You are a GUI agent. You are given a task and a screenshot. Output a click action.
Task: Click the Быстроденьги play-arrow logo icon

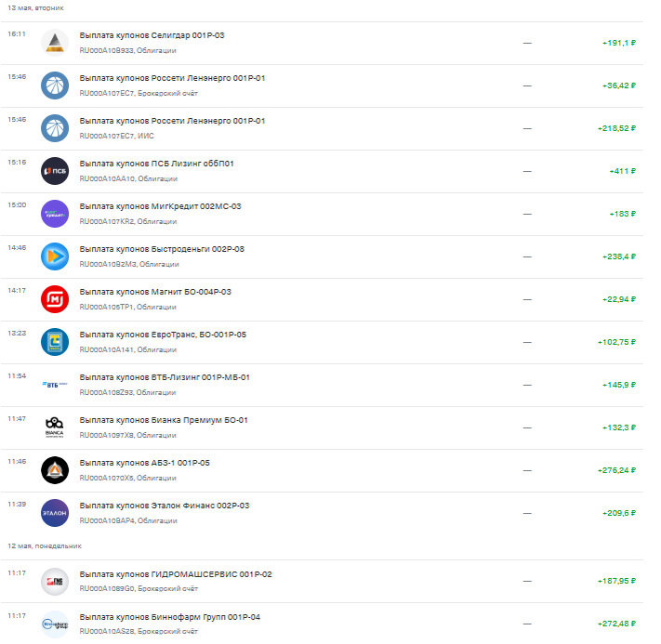55,256
